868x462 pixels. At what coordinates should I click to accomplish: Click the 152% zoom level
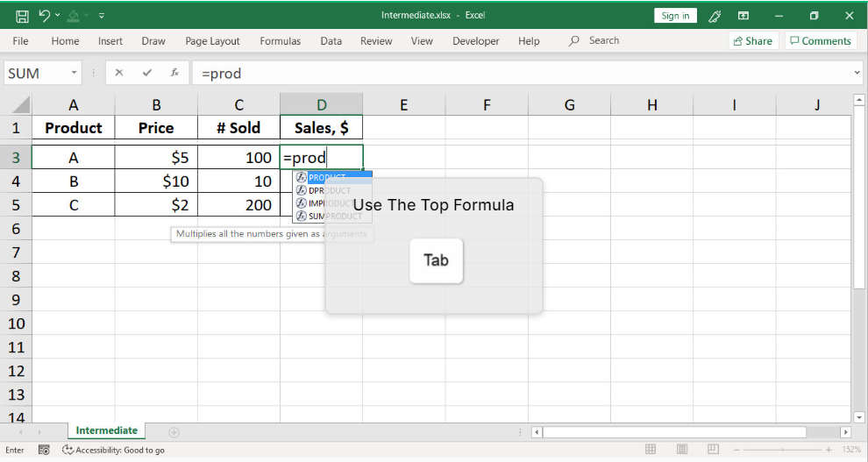[x=851, y=450]
